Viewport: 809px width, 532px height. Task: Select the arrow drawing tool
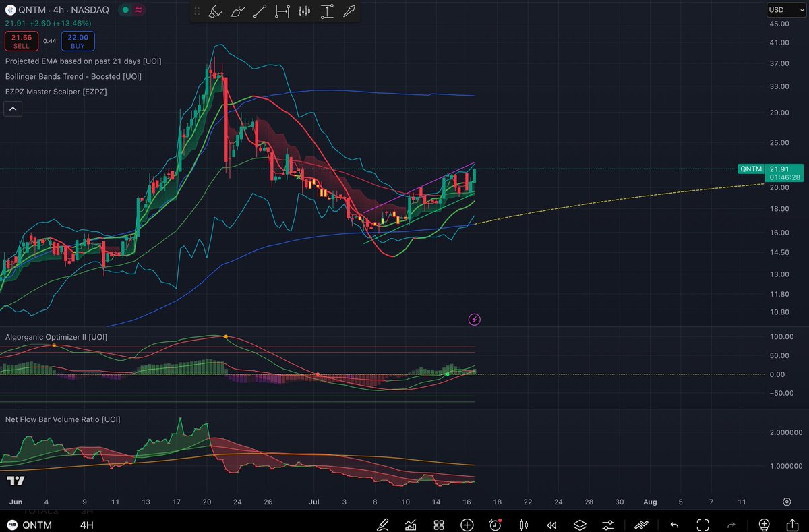pyautogui.click(x=349, y=11)
